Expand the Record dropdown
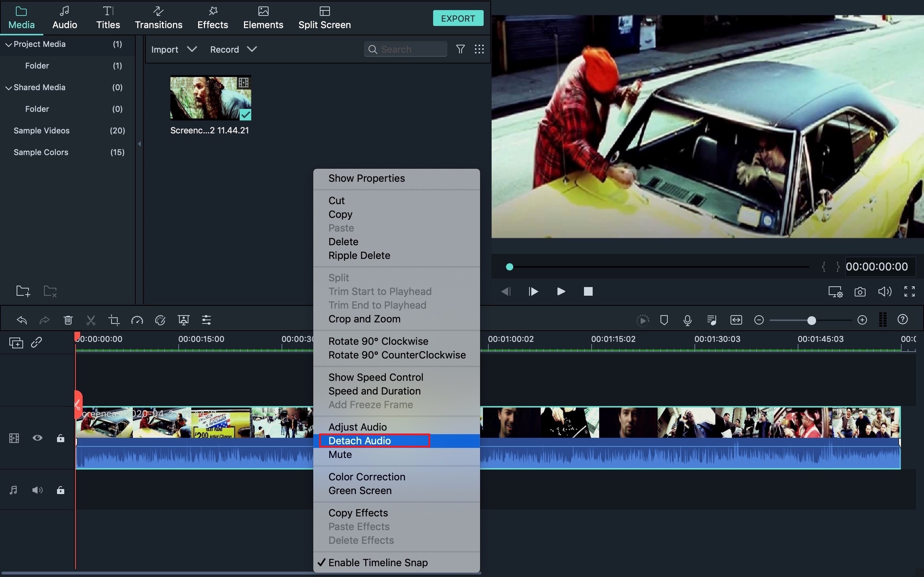The image size is (924, 577). coord(252,49)
